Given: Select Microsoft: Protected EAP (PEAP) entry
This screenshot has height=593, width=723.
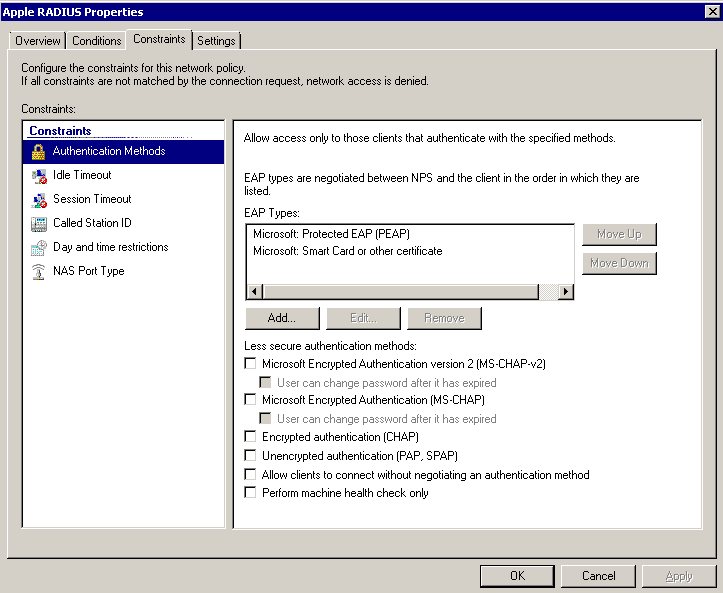Looking at the screenshot, I should click(x=332, y=234).
